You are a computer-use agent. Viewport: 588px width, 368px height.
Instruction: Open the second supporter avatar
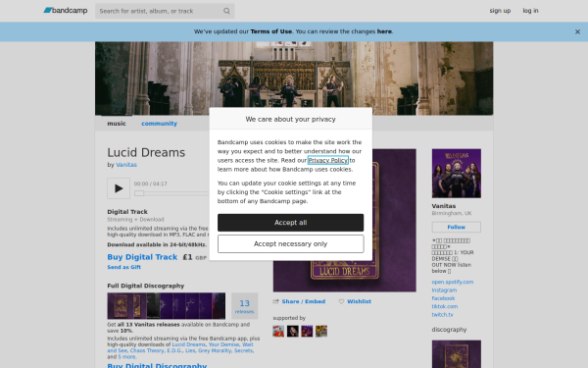coord(292,331)
